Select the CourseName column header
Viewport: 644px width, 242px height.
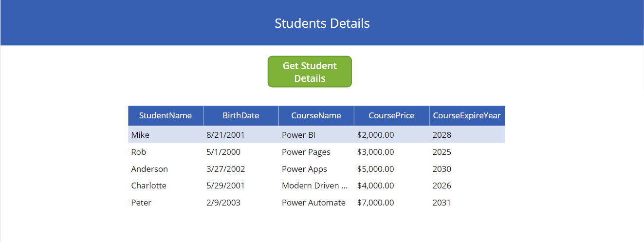click(x=316, y=116)
